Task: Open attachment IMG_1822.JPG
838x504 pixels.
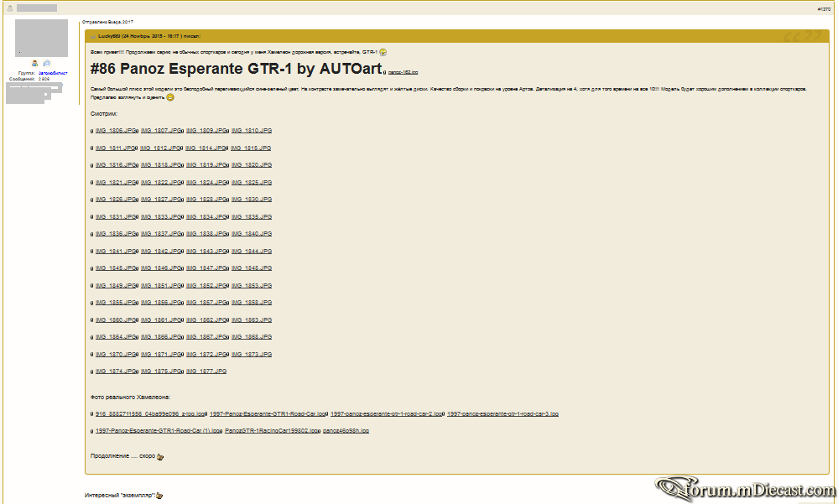Action: pos(161,182)
